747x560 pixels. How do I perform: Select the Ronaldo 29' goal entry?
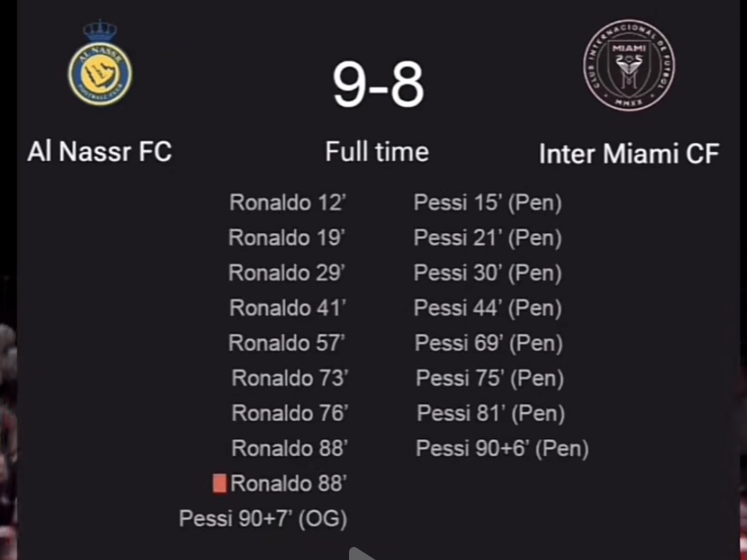coord(286,272)
